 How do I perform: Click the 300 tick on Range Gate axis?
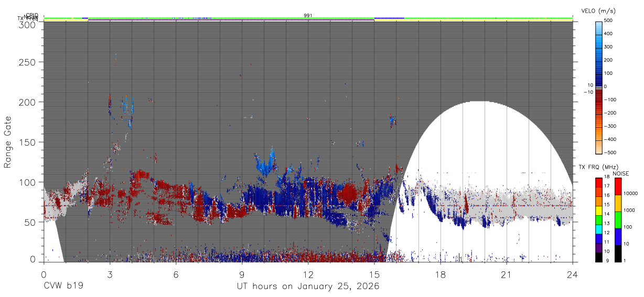pos(27,24)
